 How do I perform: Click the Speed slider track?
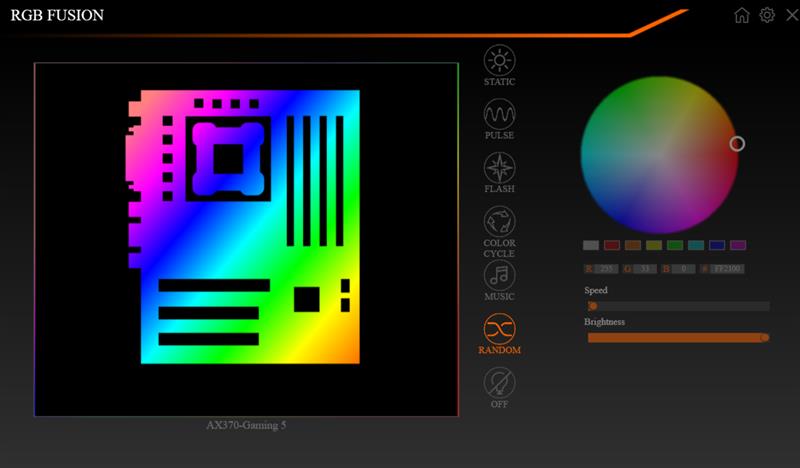pyautogui.click(x=680, y=306)
